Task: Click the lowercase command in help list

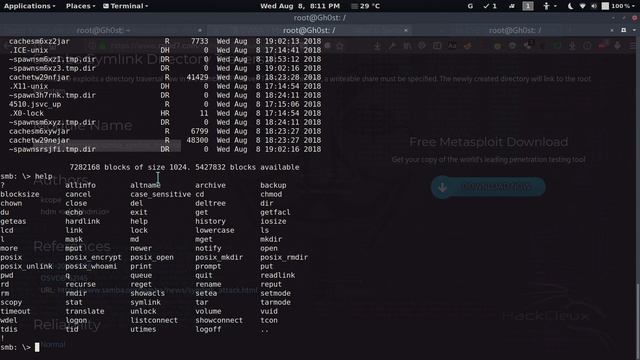Action: point(215,230)
